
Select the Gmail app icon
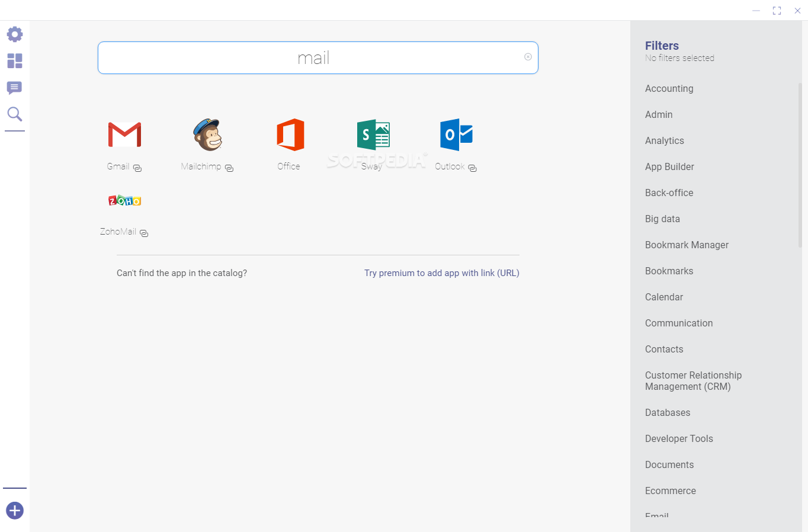[x=124, y=134]
